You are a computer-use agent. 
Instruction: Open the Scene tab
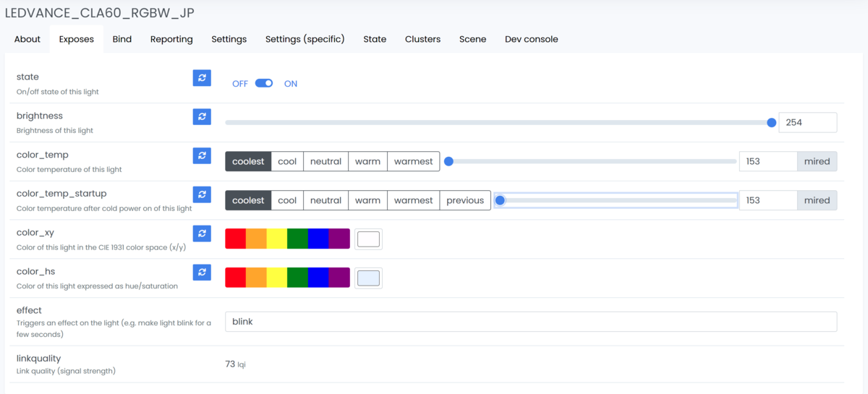473,39
